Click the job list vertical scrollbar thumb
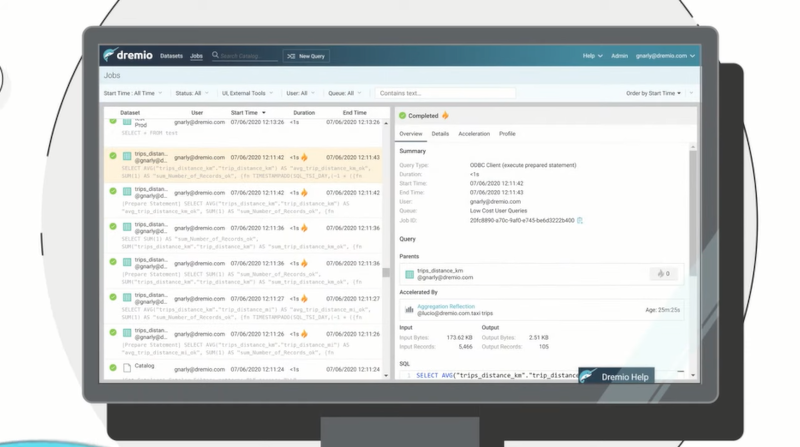 (x=386, y=272)
